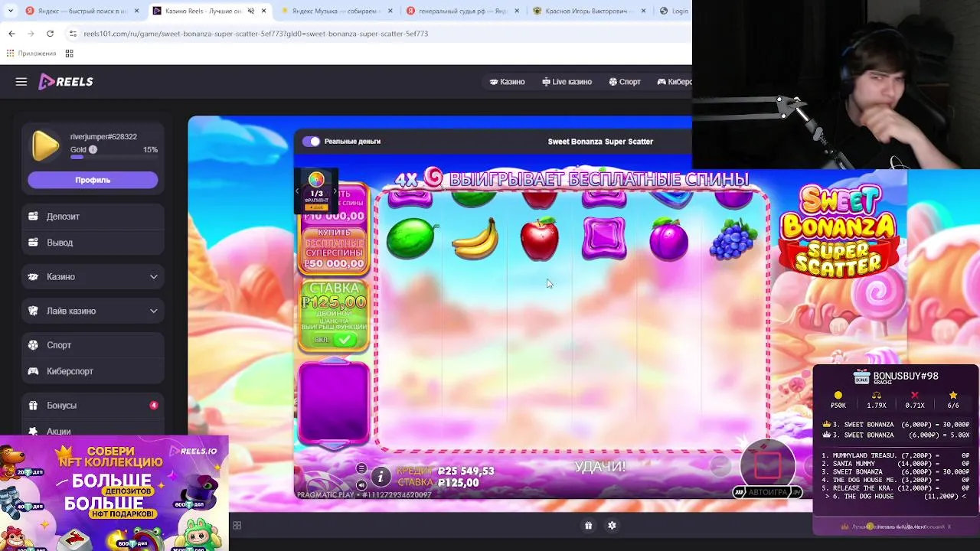Open the game info 'i' button
This screenshot has width=980, height=551.
point(381,477)
